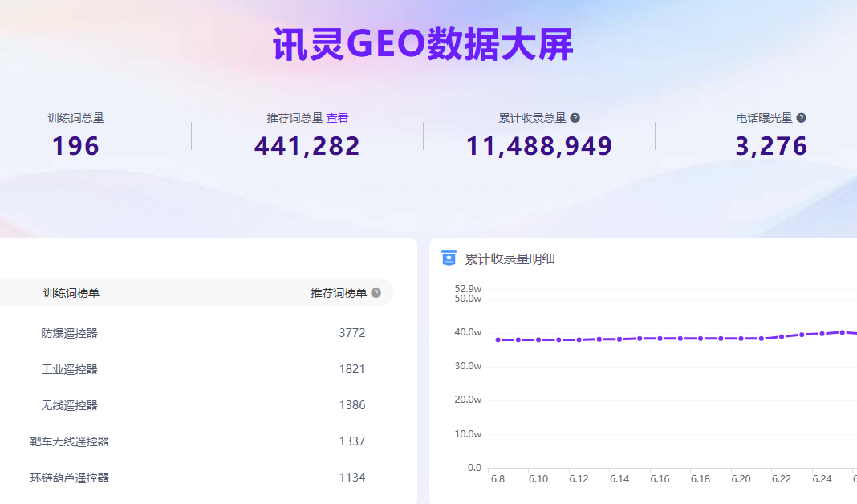Click the chart data point at 6.22

pos(782,337)
